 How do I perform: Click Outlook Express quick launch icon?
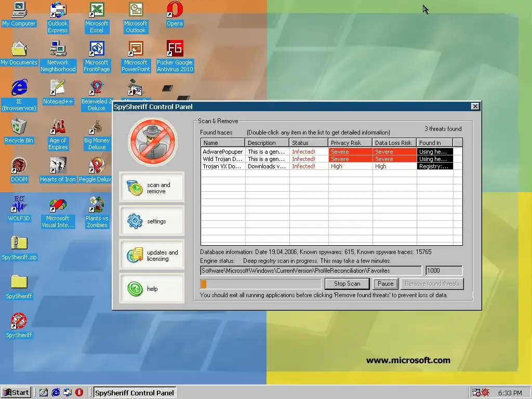[68, 393]
